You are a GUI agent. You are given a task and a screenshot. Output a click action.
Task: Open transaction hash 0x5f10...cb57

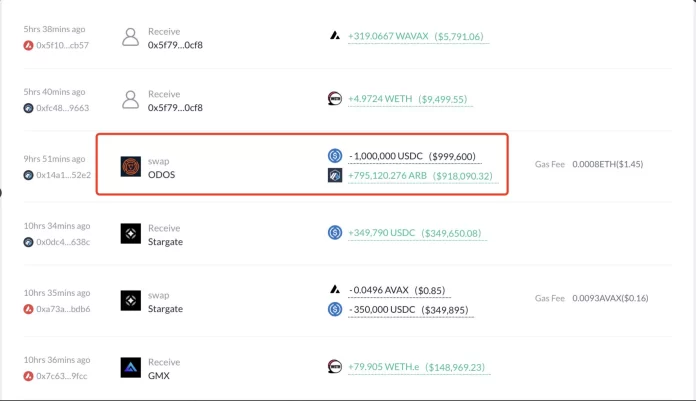pyautogui.click(x=63, y=45)
